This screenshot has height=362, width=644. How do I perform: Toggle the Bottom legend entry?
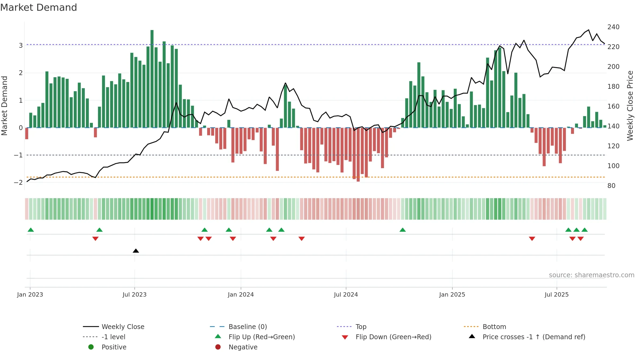[x=485, y=327]
